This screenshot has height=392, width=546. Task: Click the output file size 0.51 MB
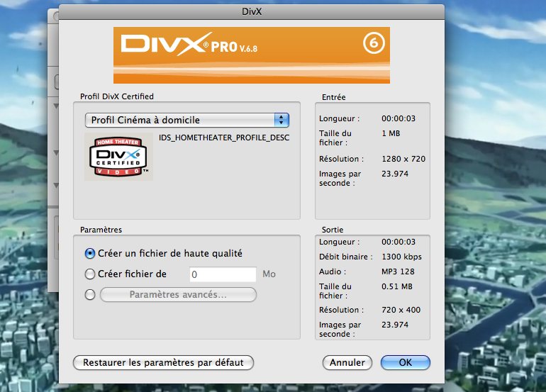[397, 286]
